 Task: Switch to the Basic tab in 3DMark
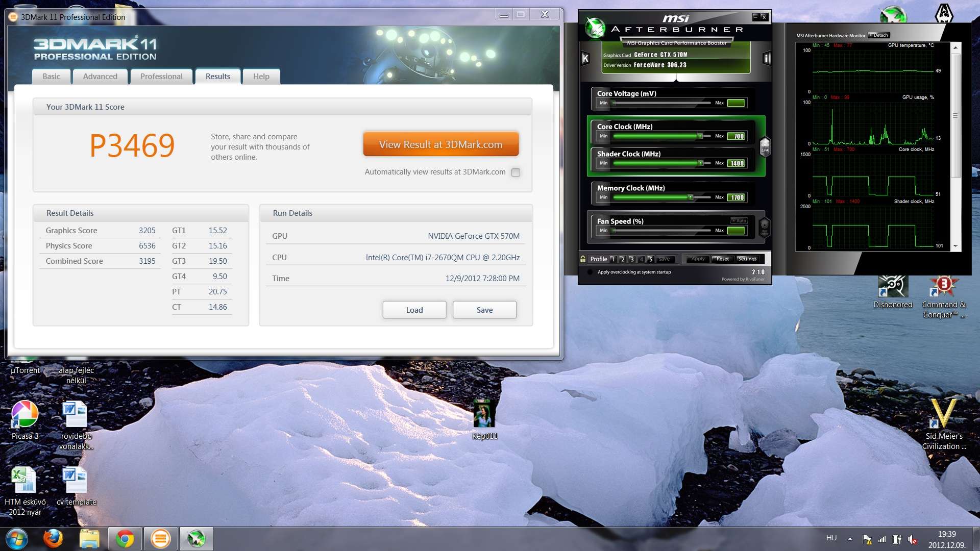click(51, 77)
